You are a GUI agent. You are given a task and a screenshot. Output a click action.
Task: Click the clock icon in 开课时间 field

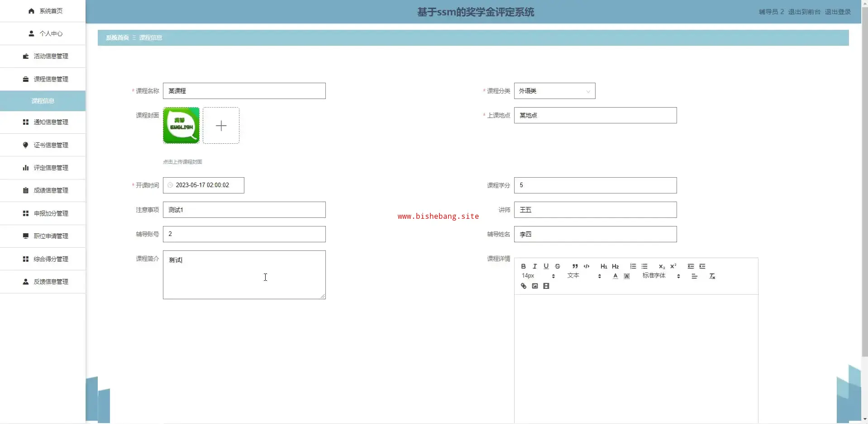click(x=170, y=185)
